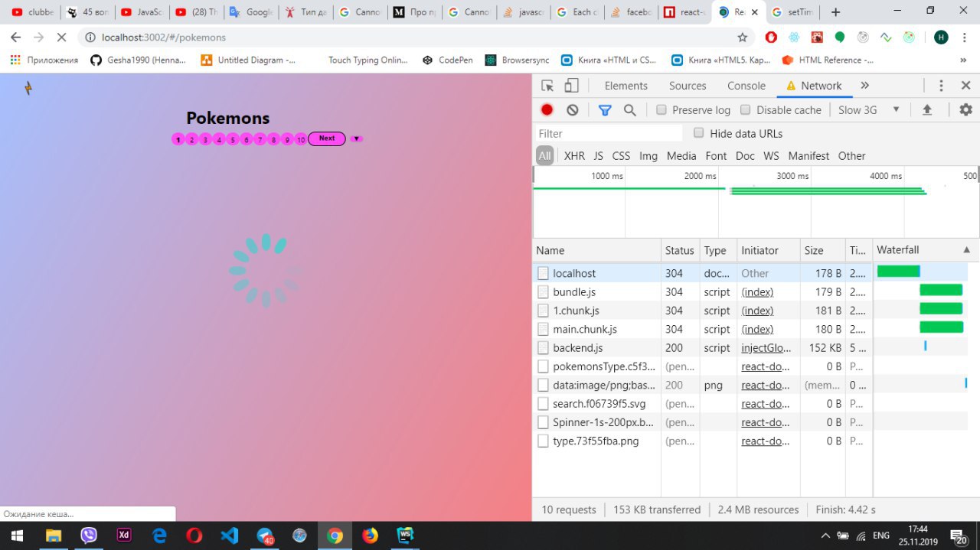Stop recording network log (red circle)
The width and height of the screenshot is (980, 550).
(547, 109)
